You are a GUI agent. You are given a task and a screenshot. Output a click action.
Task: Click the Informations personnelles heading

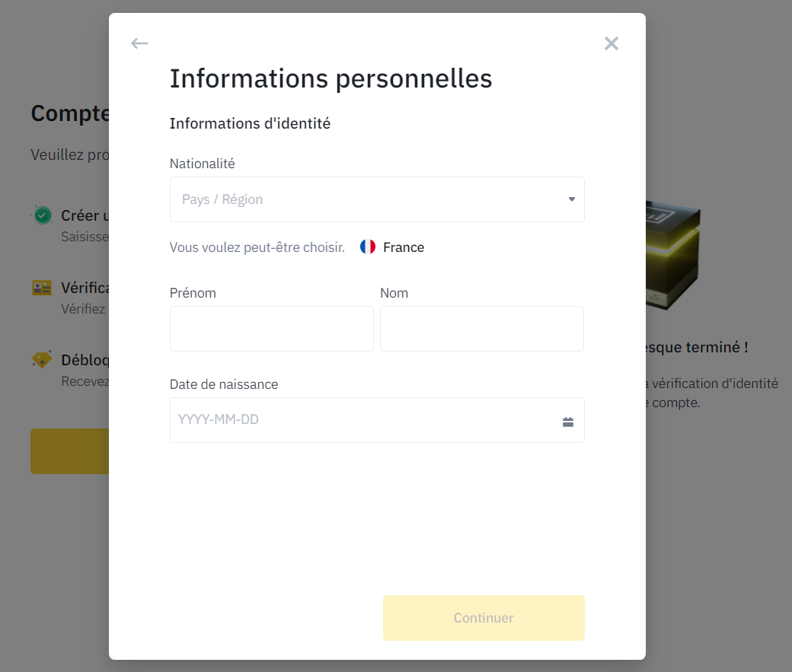click(331, 78)
